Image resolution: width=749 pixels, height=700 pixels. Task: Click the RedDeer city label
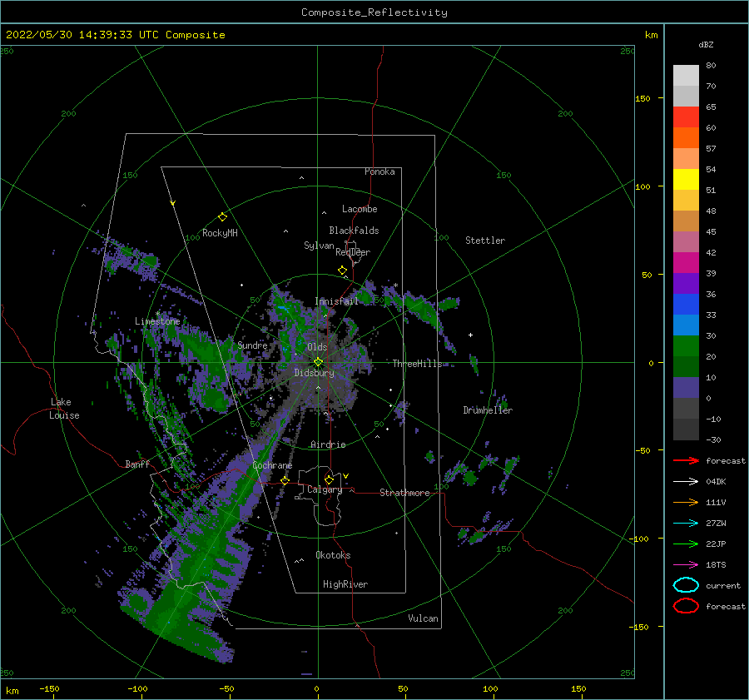353,252
